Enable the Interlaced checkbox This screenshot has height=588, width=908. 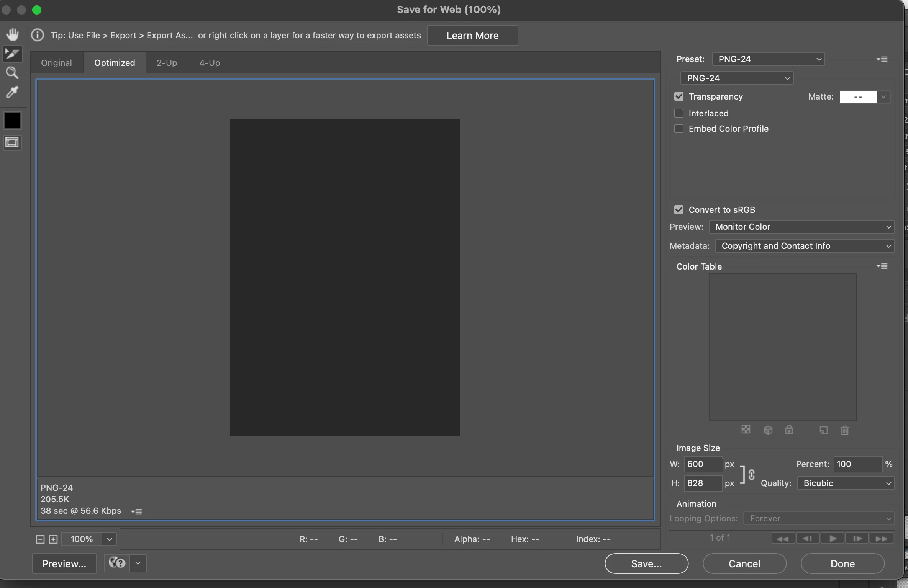[x=679, y=113]
